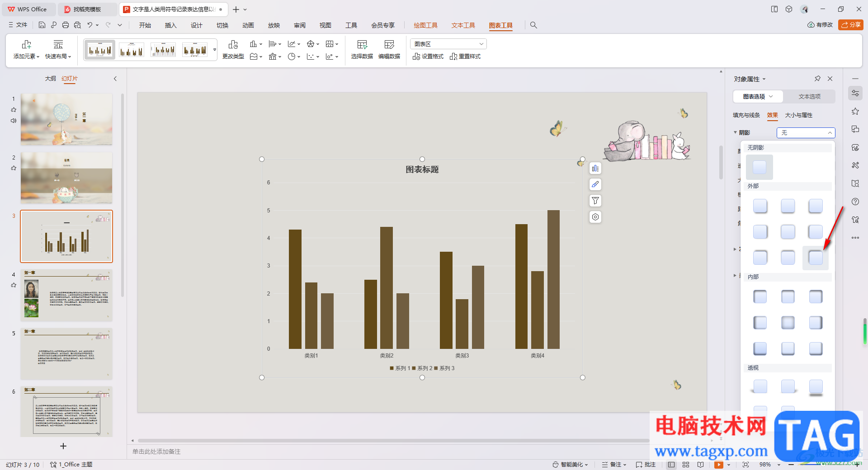
Task: Select the no-shadow (无阴影) preset
Action: click(x=759, y=167)
